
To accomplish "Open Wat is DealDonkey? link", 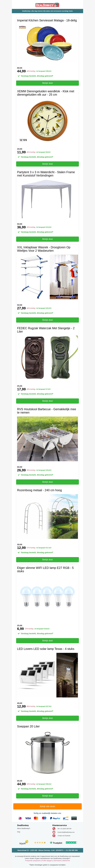I will tap(24, 829).
